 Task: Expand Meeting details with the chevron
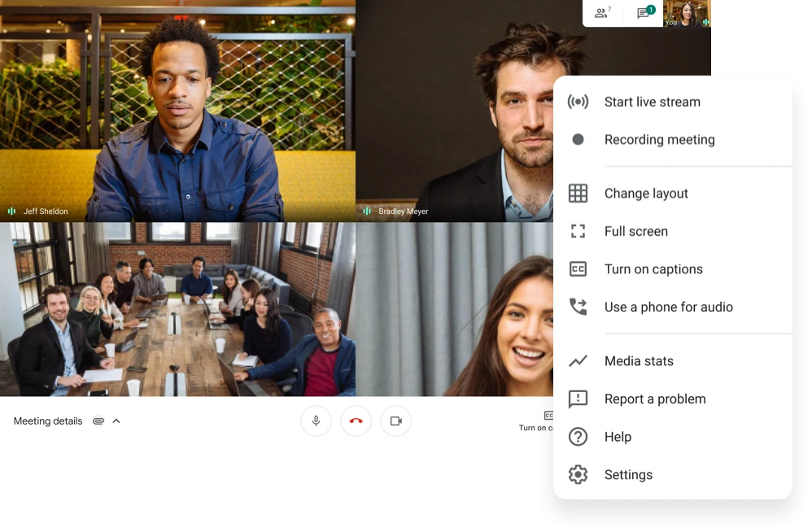(x=116, y=421)
